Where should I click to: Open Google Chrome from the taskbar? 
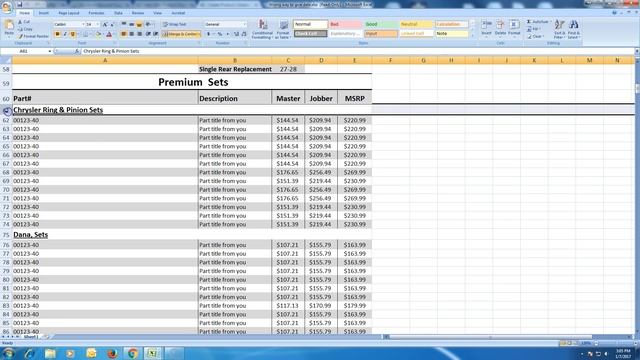tap(133, 353)
